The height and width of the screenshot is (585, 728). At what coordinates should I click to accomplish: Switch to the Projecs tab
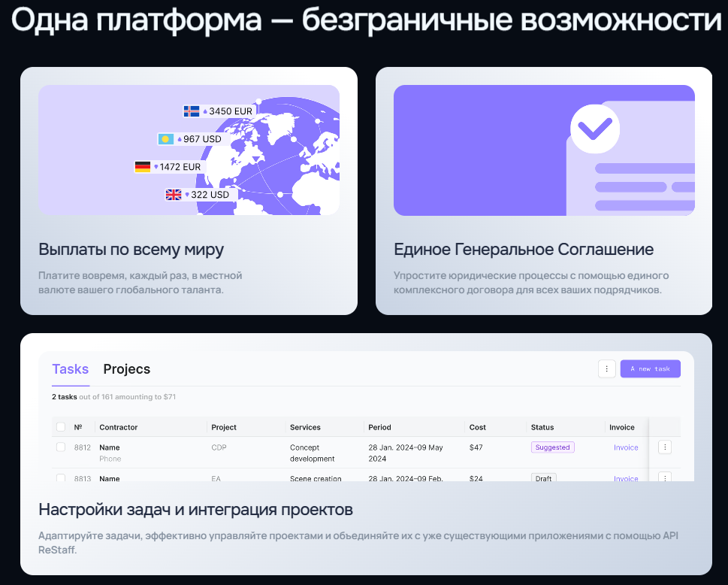[x=126, y=369]
